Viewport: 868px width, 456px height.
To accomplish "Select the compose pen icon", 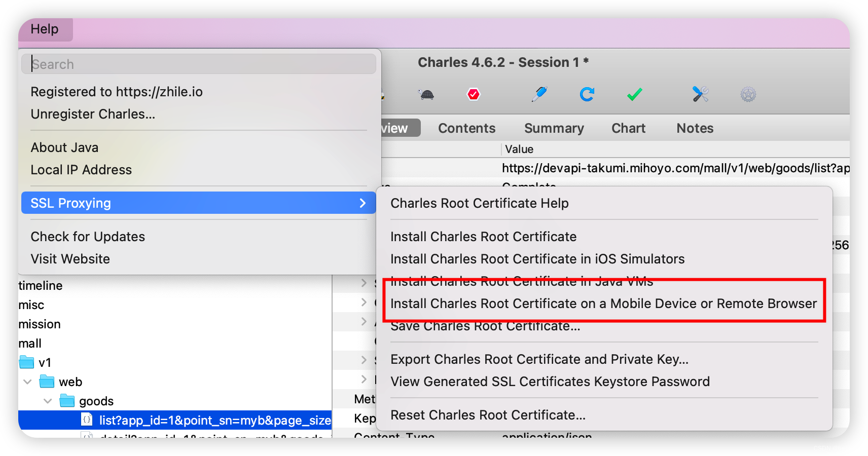I will (539, 94).
